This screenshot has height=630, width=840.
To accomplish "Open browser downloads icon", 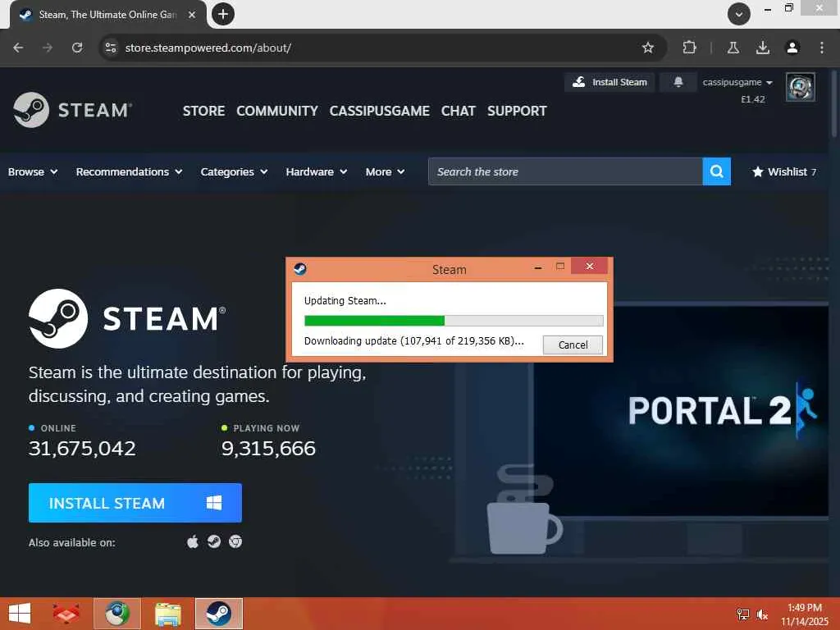I will click(762, 48).
